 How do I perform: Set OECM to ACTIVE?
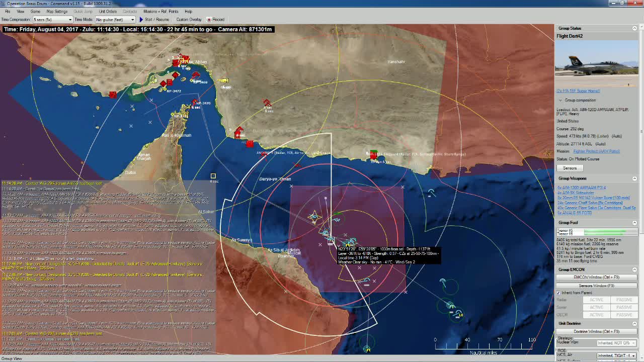tap(596, 315)
